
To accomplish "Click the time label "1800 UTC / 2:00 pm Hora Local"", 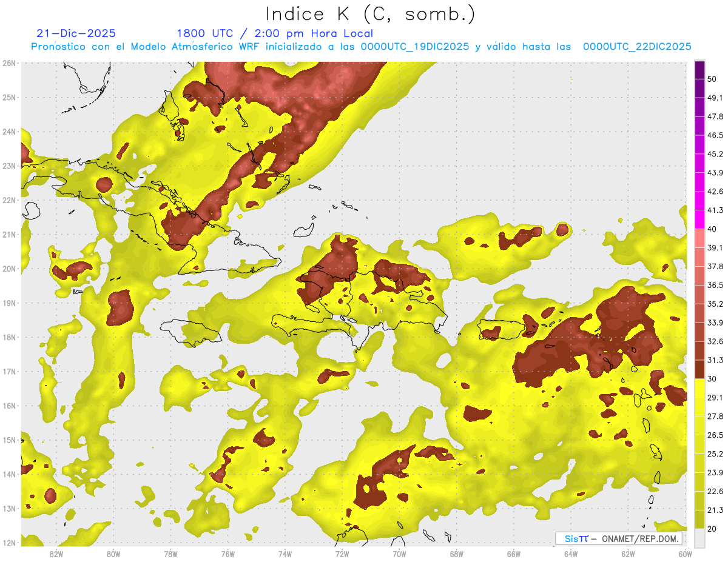I will click(x=275, y=33).
